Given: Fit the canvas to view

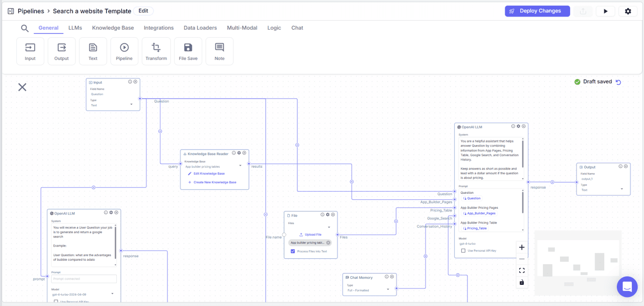Looking at the screenshot, I should pyautogui.click(x=522, y=270).
